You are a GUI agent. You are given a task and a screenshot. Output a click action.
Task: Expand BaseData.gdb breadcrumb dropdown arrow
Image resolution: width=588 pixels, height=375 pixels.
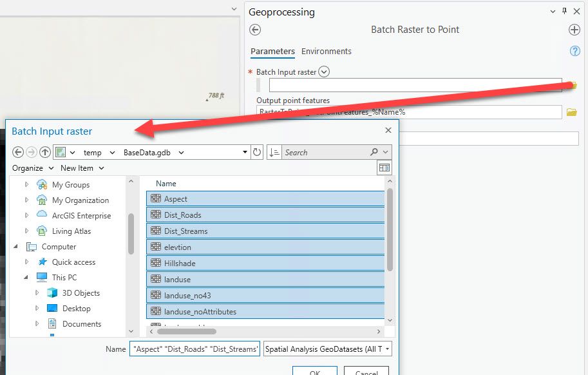(181, 153)
